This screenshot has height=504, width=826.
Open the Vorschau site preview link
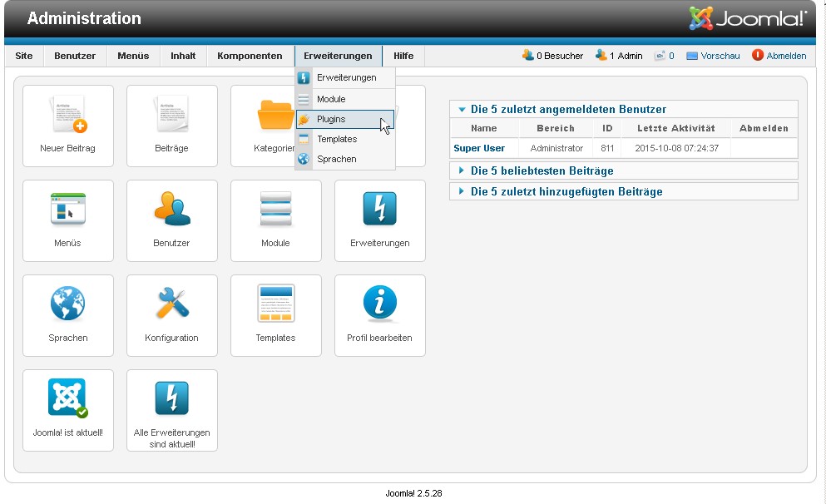(720, 56)
